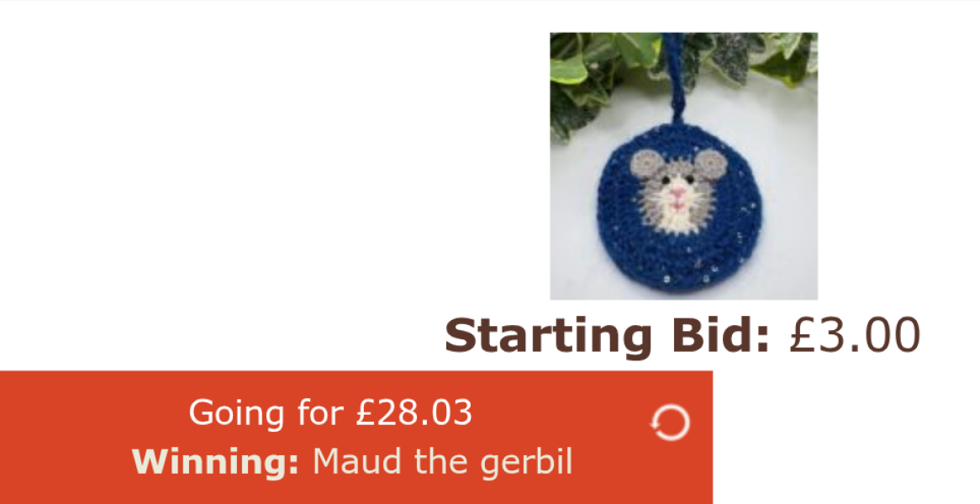
Task: Select the 'Maud the gerbil' bidder name
Action: 442,462
